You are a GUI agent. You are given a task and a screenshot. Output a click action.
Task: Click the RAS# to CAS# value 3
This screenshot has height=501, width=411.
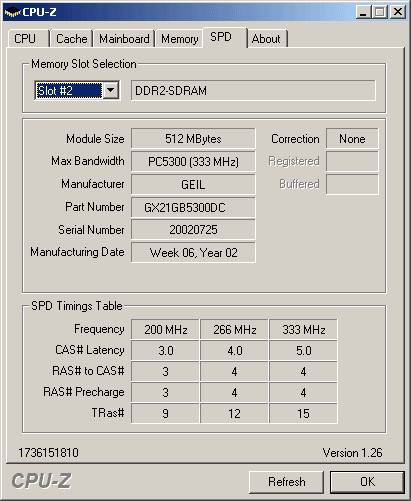click(165, 372)
